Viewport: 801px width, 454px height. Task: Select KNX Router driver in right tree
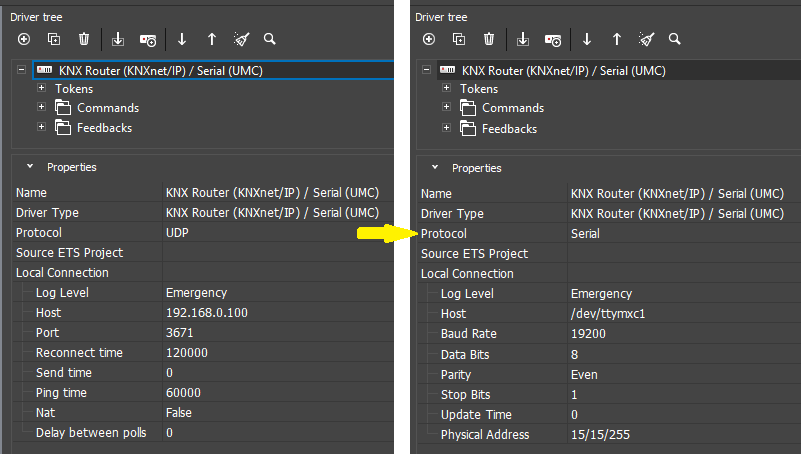tap(564, 70)
